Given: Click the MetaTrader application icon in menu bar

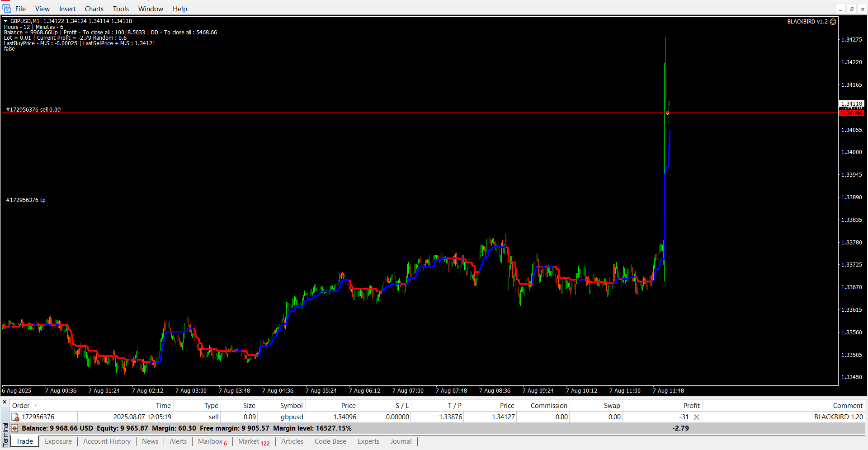Looking at the screenshot, I should pos(6,9).
